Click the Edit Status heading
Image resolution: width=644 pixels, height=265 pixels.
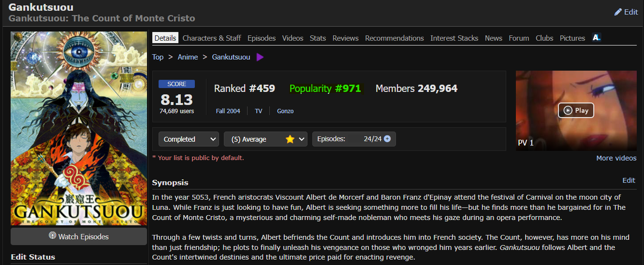click(33, 257)
